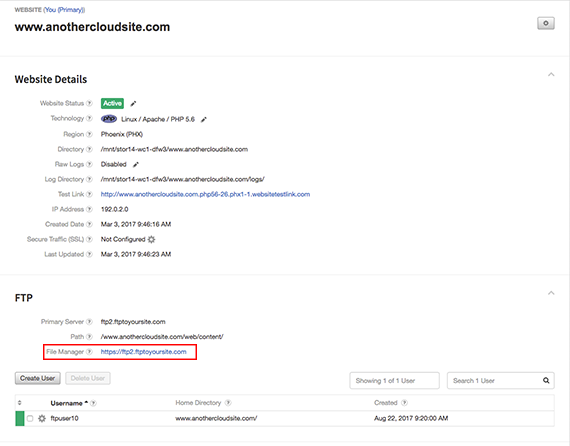Open the Secure Traffic (SSL) gear icon
The width and height of the screenshot is (570, 446).
[x=151, y=239]
